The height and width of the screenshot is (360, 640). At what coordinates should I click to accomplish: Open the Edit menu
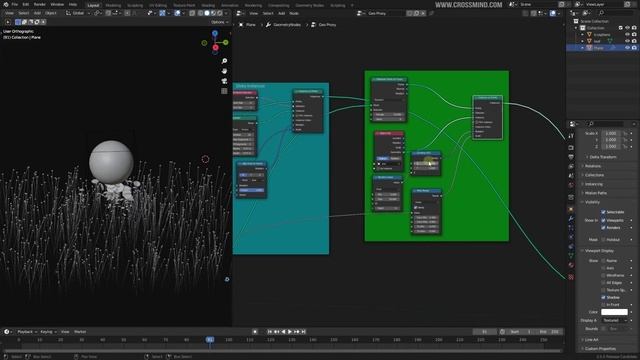click(26, 4)
